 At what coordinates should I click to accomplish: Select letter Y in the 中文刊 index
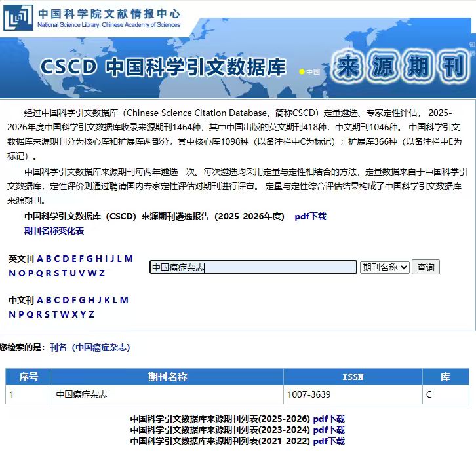(83, 314)
